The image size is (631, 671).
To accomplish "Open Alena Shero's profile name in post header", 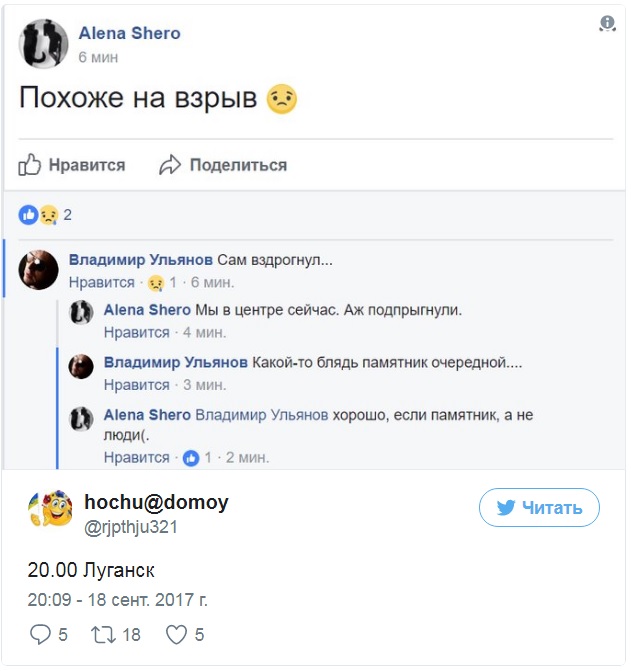I will (130, 33).
